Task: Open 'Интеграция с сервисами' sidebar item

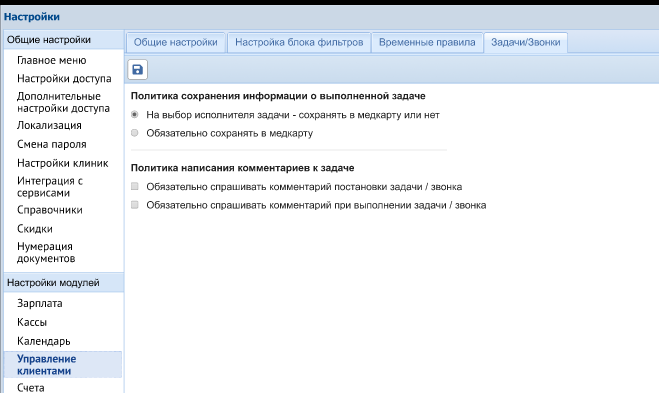Action: [50, 187]
